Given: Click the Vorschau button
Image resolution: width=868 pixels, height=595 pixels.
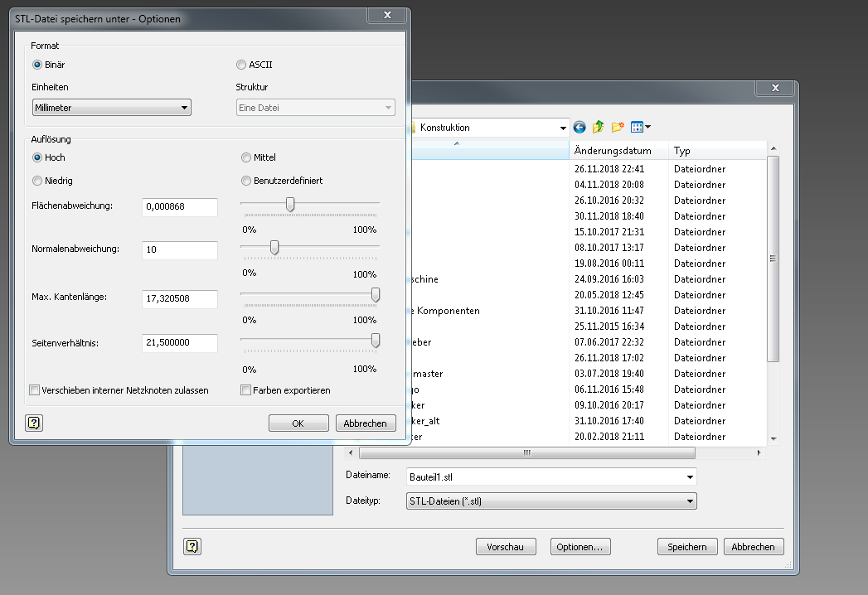Looking at the screenshot, I should [506, 547].
